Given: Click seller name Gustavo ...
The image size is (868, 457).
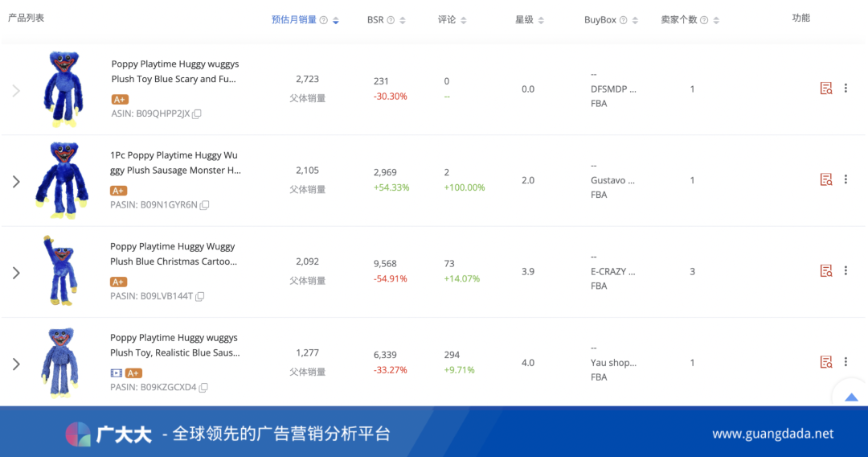Looking at the screenshot, I should [x=612, y=180].
